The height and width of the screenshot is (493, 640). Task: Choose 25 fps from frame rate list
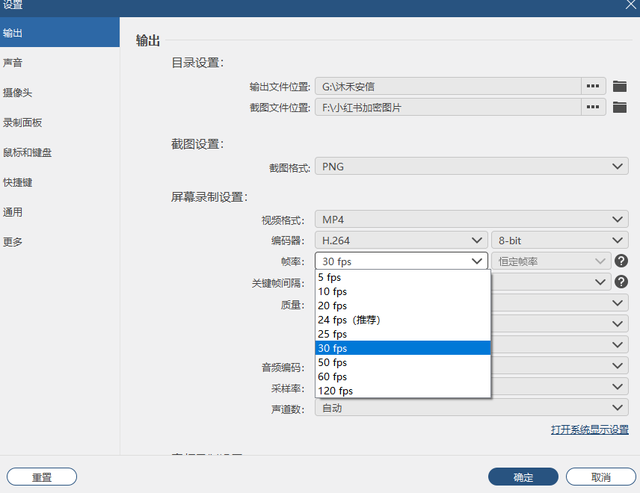pyautogui.click(x=403, y=334)
